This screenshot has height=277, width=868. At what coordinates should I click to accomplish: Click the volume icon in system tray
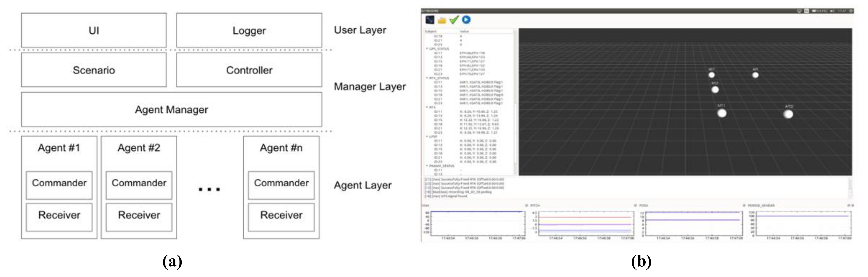tap(832, 11)
